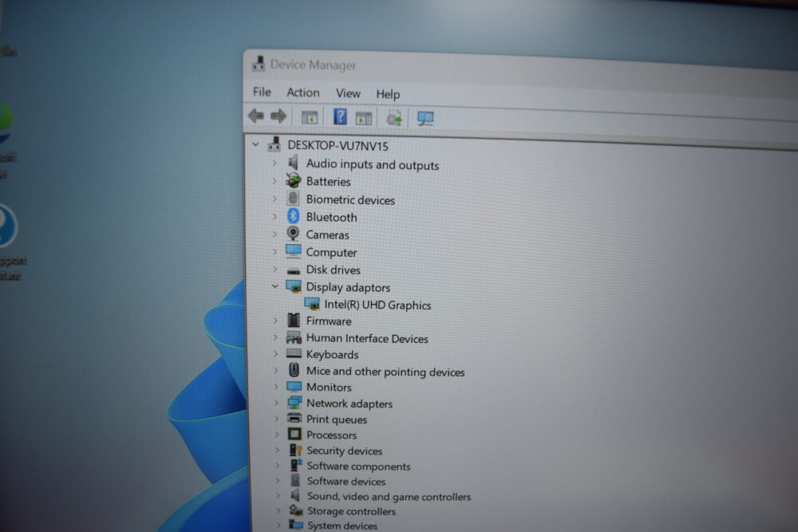Open the Action menu
Image resolution: width=798 pixels, height=532 pixels.
(x=303, y=92)
